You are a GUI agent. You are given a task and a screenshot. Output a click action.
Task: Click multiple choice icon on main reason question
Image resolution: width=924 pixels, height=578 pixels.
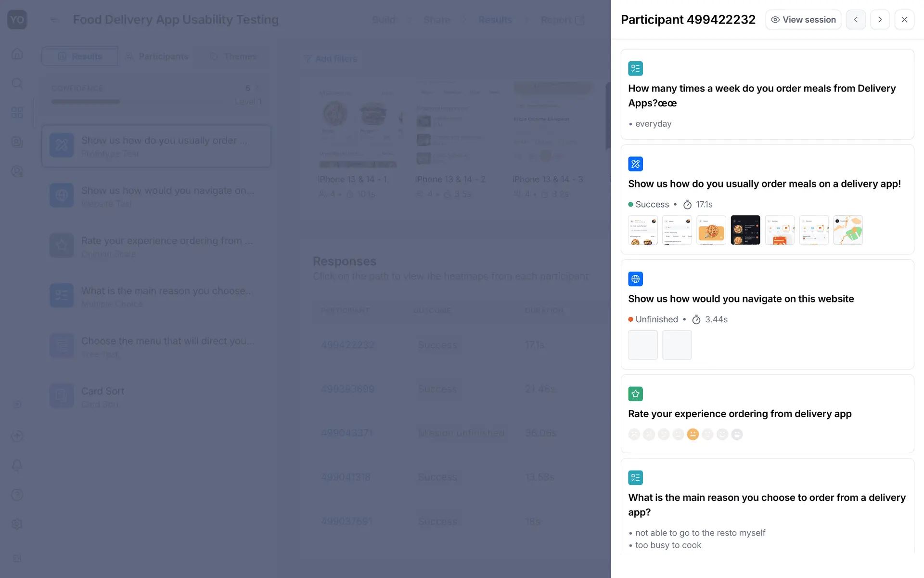[x=635, y=478]
